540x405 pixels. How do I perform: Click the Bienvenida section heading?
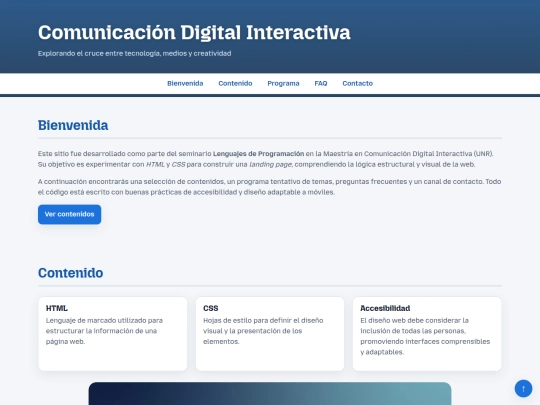(x=73, y=125)
